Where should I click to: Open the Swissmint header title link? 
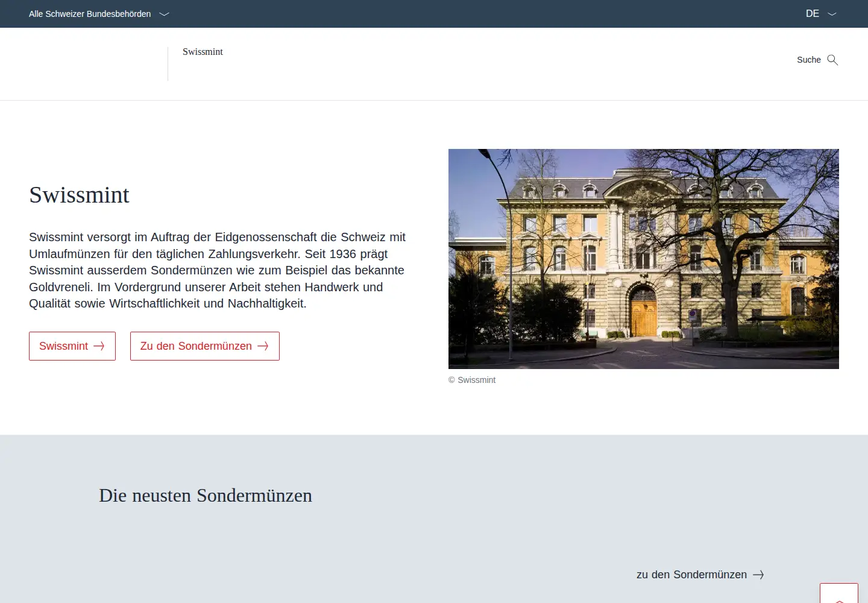pyautogui.click(x=203, y=52)
